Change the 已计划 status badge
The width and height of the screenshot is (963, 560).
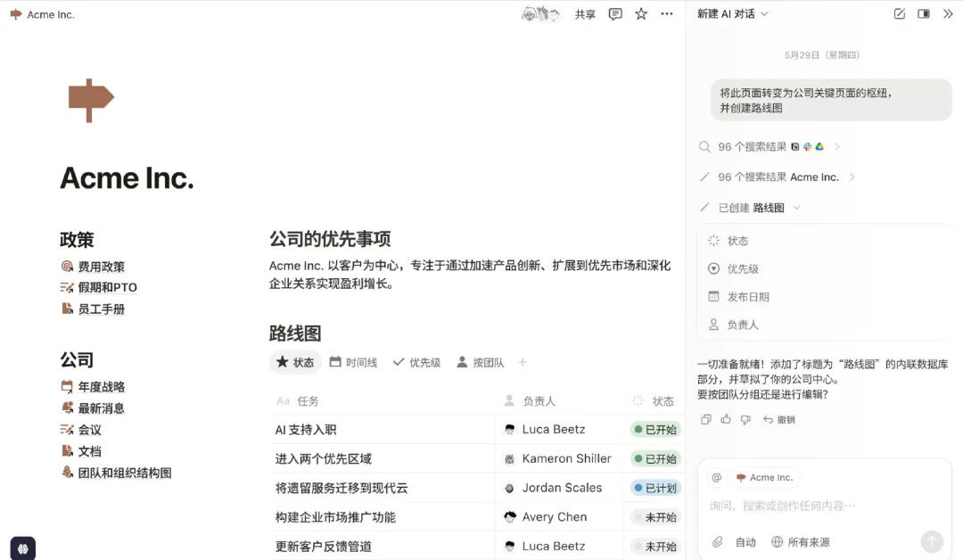(655, 488)
